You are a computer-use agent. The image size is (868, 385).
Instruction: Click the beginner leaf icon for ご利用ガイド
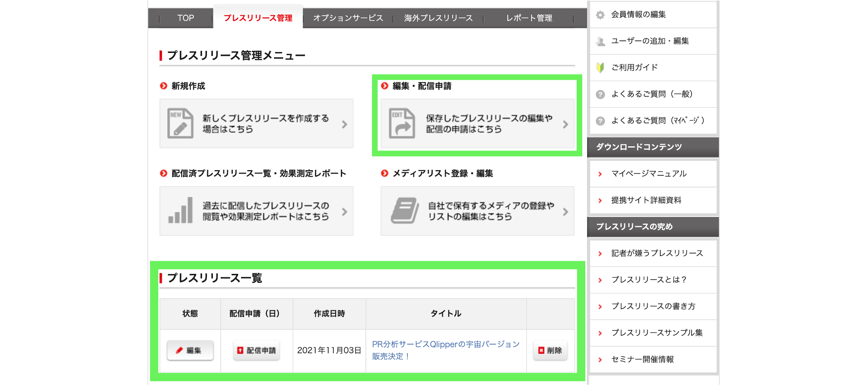[x=600, y=68]
